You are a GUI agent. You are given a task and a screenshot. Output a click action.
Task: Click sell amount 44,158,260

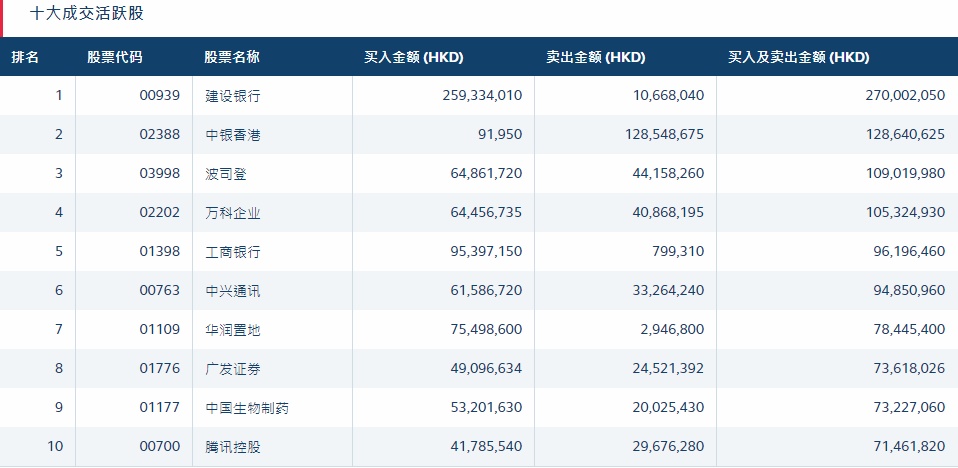(x=668, y=174)
